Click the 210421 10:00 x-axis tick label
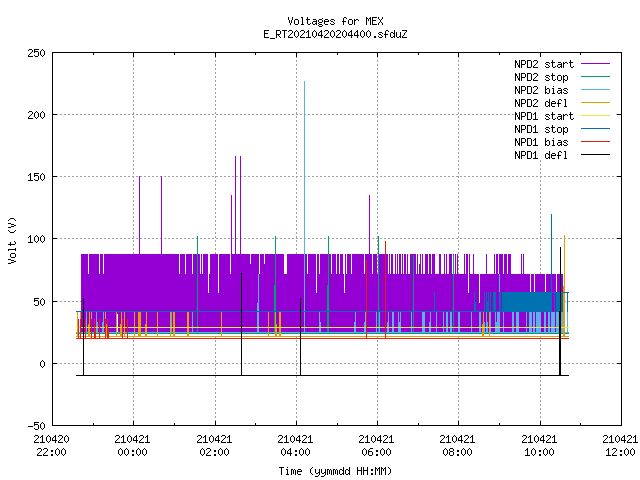The image size is (640, 480). tap(539, 446)
